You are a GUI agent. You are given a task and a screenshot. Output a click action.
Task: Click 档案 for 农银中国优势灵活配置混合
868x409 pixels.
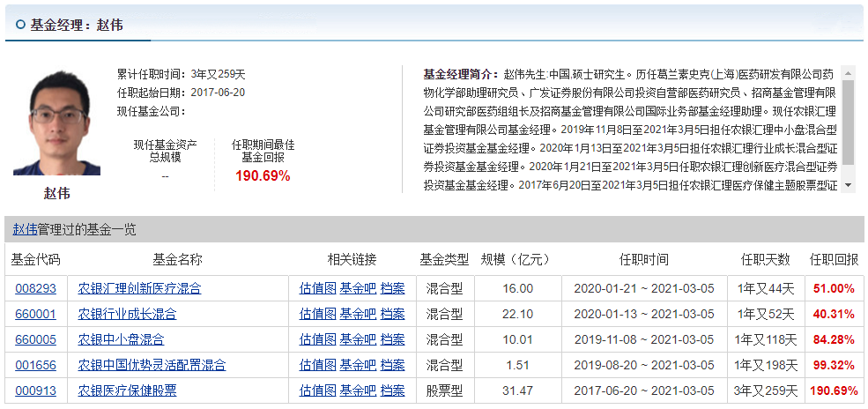click(x=392, y=365)
